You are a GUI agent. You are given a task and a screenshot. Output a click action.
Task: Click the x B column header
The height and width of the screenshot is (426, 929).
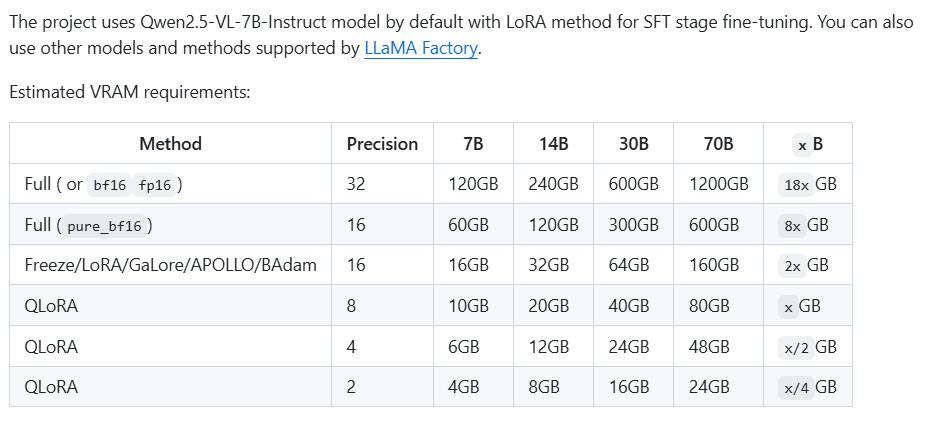pyautogui.click(x=809, y=144)
